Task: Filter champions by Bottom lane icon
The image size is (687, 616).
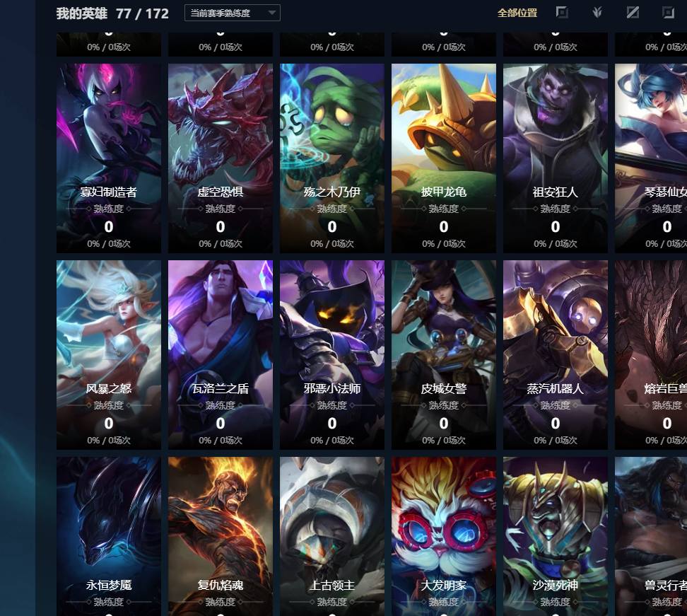Action: 668,12
